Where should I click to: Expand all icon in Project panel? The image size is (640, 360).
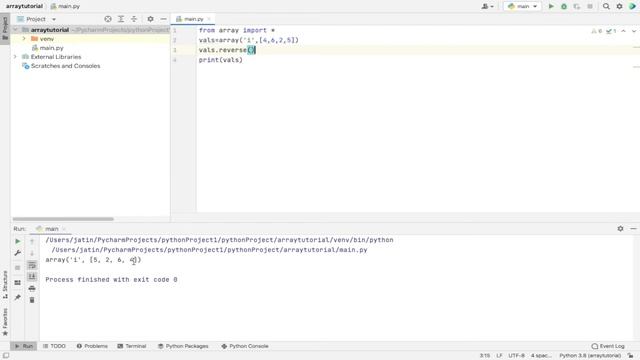tap(121, 19)
